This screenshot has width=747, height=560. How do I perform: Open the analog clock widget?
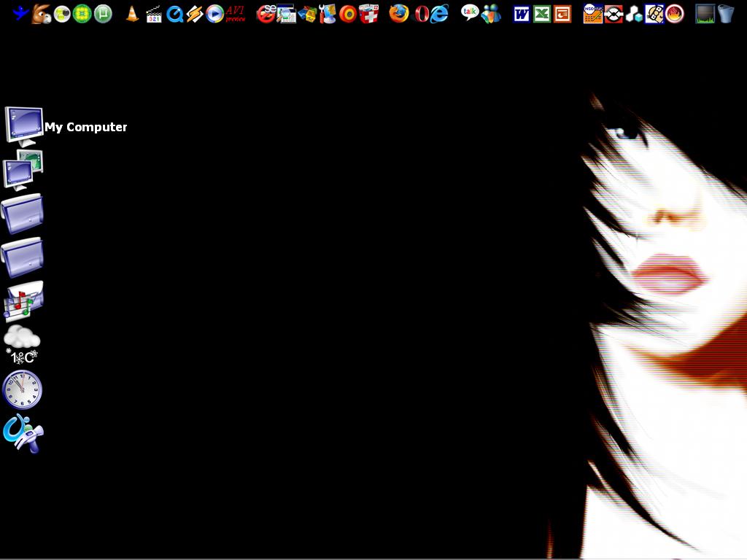pyautogui.click(x=22, y=389)
